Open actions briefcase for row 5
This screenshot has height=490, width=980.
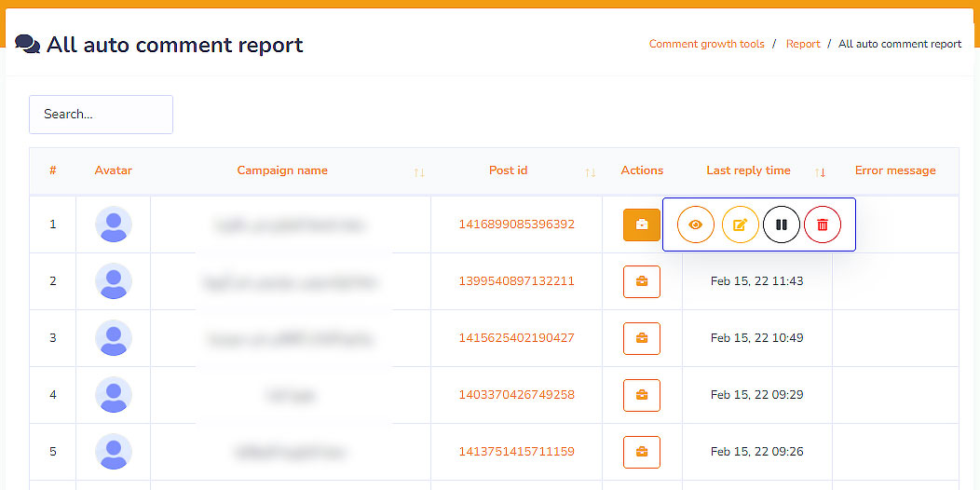click(641, 452)
